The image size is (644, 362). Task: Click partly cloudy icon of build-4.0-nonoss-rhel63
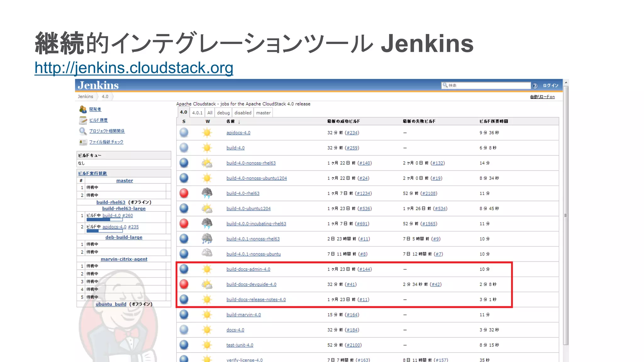click(207, 163)
